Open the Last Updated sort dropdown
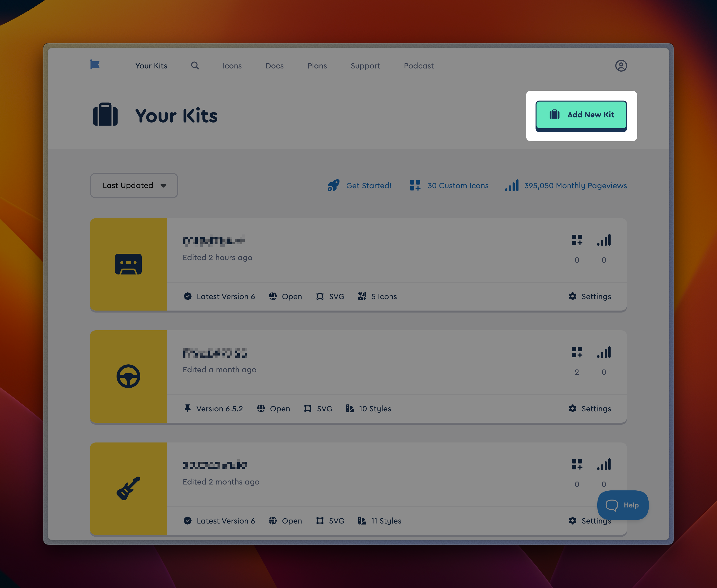Viewport: 717px width, 588px height. (134, 185)
